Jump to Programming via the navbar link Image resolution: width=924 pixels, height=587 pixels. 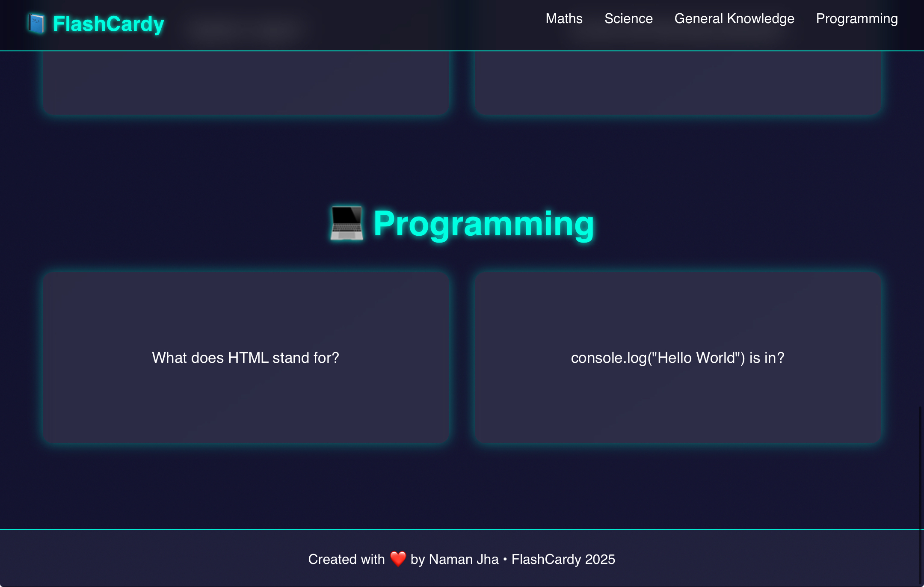(x=856, y=19)
